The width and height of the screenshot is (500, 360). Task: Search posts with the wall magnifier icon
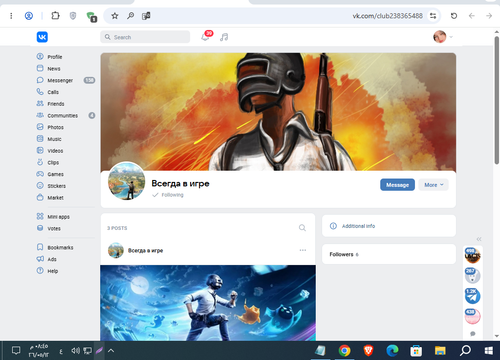click(x=302, y=228)
